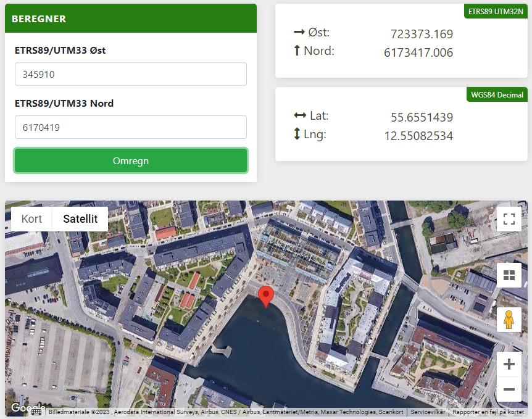This screenshot has width=532, height=419.
Task: Switch map to Kort view
Action: (31, 219)
